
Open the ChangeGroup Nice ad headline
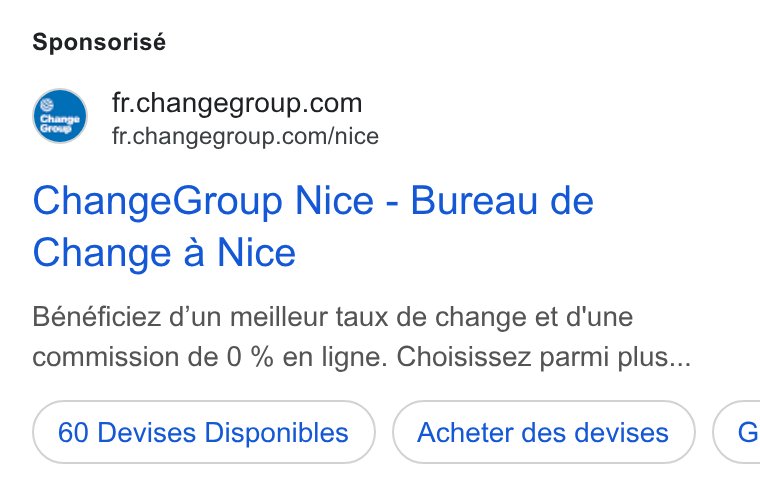(x=313, y=226)
